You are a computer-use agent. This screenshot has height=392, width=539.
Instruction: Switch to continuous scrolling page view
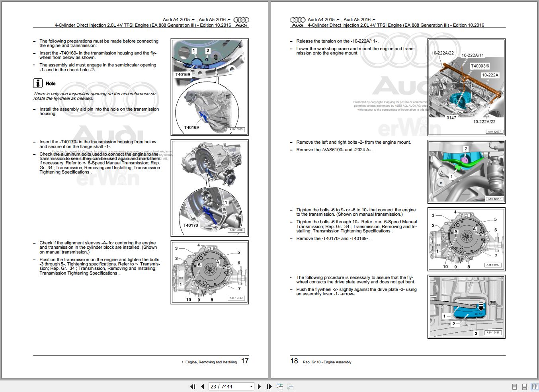pyautogui.click(x=524, y=386)
